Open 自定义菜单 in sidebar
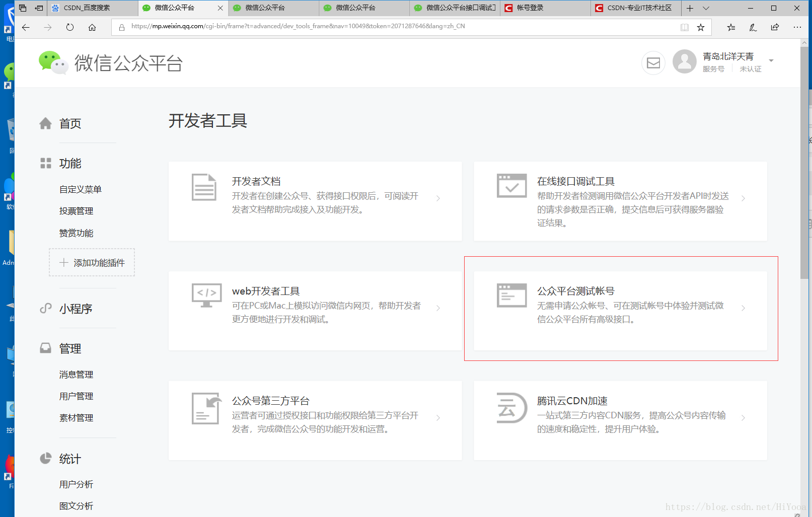Image resolution: width=812 pixels, height=517 pixels. (81, 189)
